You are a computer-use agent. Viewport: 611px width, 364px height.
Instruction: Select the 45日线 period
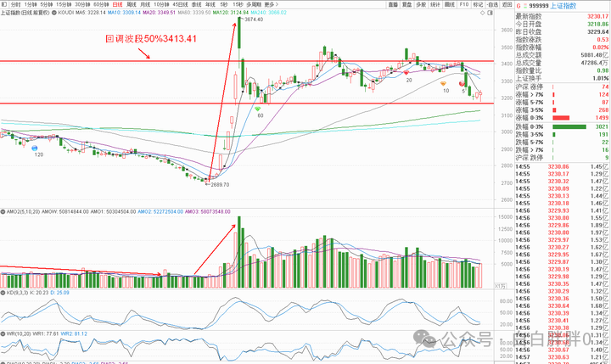coord(180,4)
